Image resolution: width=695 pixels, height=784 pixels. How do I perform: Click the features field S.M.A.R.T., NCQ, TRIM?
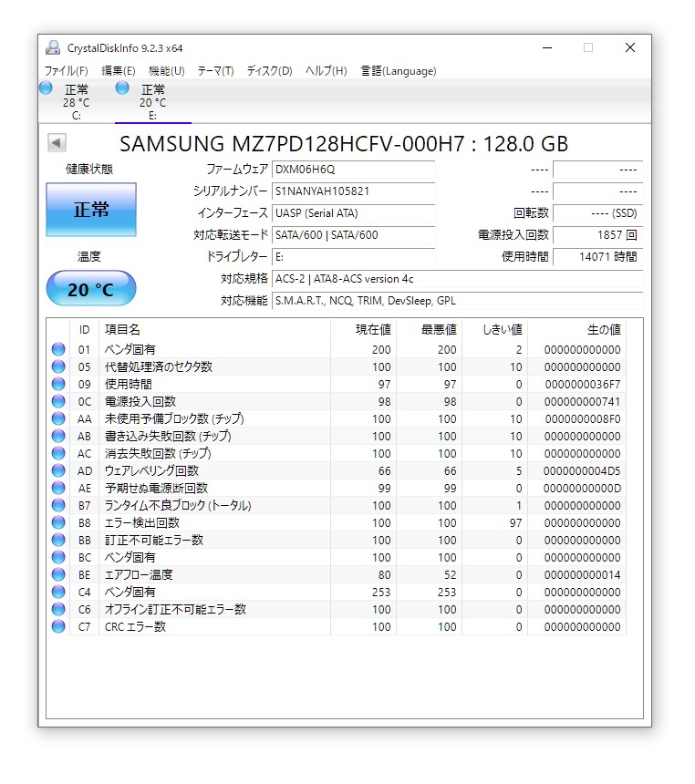coord(457,301)
